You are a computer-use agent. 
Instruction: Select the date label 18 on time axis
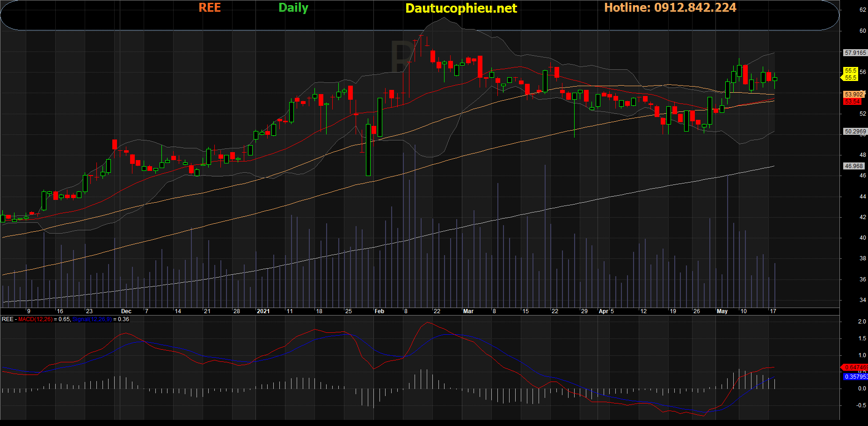click(x=319, y=311)
